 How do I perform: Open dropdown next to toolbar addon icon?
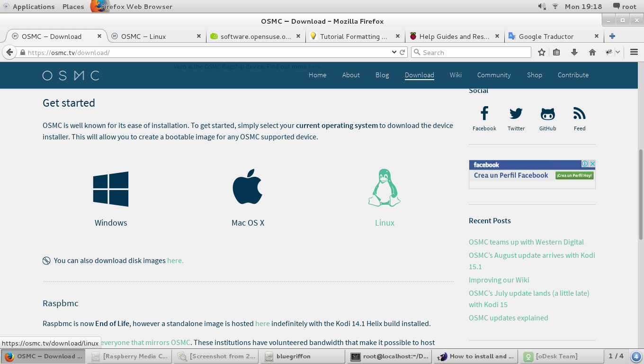tap(618, 52)
